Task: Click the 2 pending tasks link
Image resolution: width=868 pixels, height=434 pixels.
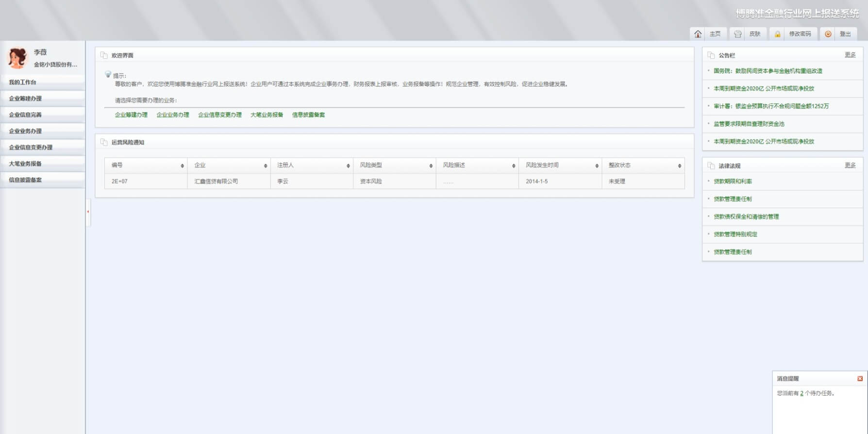Action: tap(801, 393)
